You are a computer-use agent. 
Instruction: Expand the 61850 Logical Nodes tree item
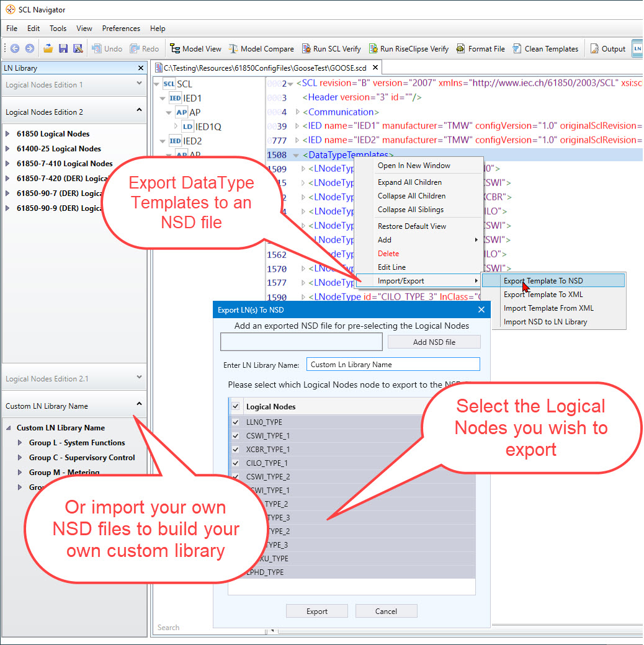(x=7, y=134)
